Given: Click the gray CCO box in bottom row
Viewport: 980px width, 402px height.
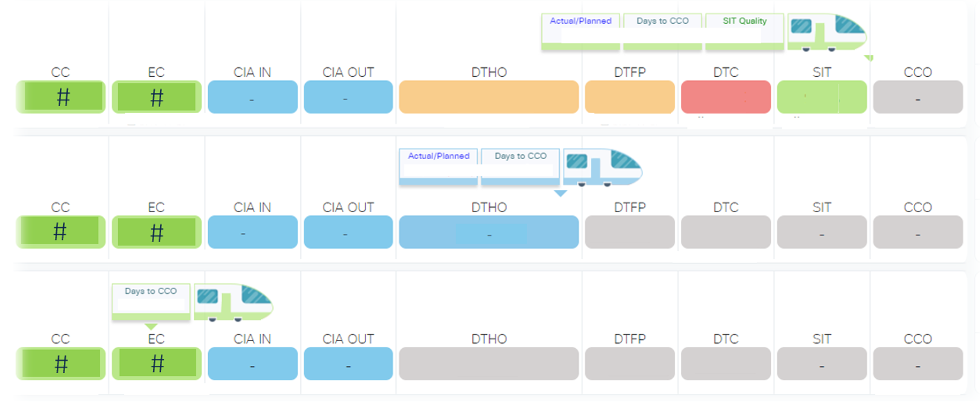Looking at the screenshot, I should click(x=917, y=364).
